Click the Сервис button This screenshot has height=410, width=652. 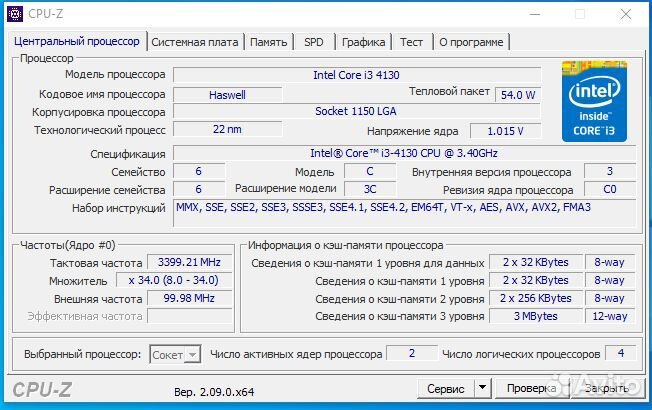coord(445,389)
